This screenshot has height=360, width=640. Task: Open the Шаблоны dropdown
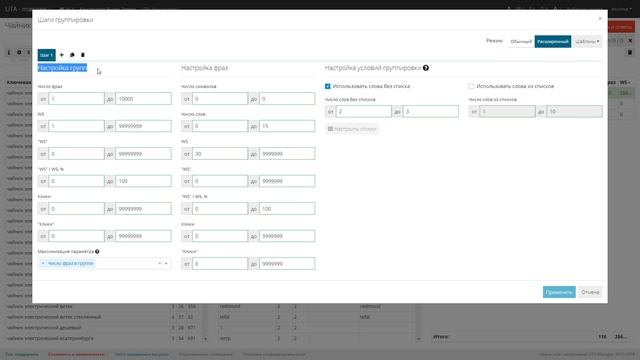pyautogui.click(x=587, y=42)
